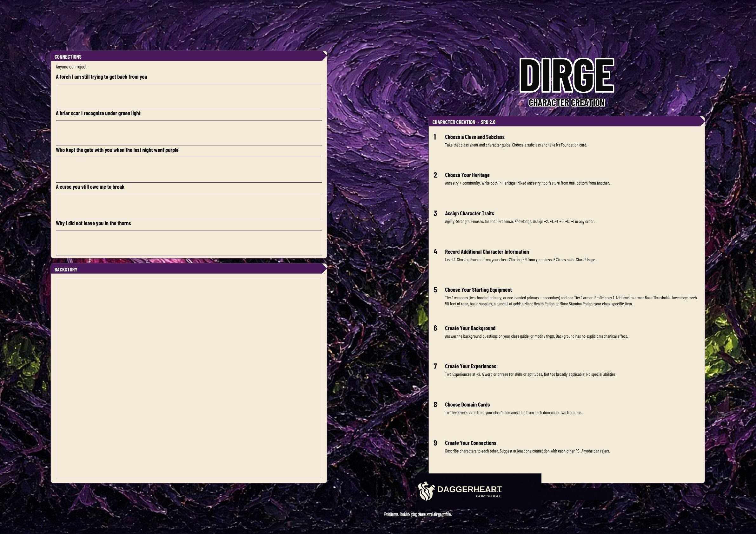This screenshot has height=534, width=756.
Task: Click the 'curse you still owe me' answer box
Action: pos(189,206)
